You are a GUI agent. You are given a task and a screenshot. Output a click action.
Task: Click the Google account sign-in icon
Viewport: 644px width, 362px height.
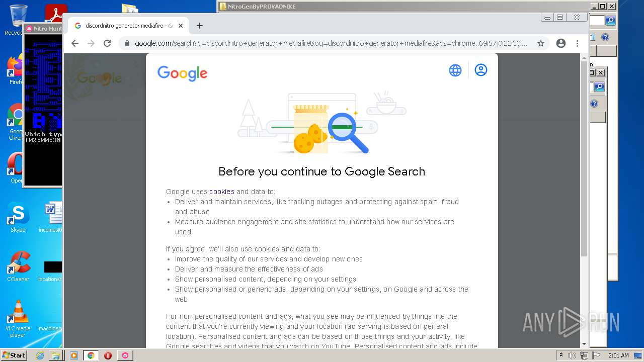pos(481,70)
